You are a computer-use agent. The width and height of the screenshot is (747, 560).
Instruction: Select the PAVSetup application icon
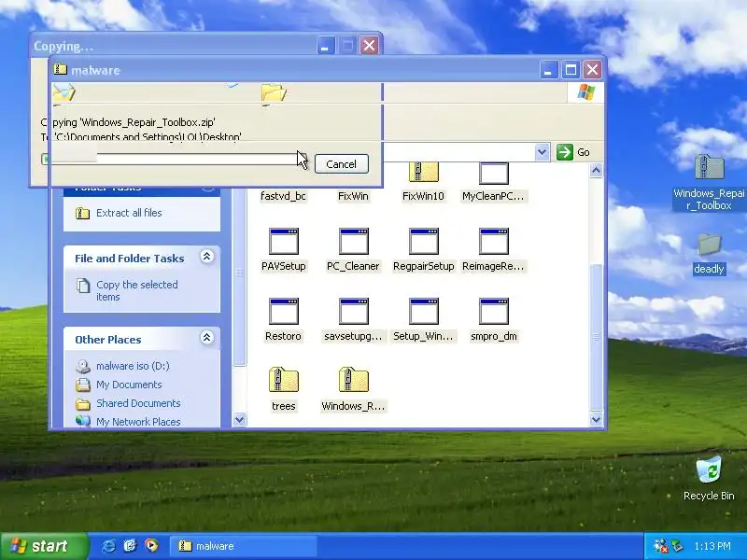(284, 242)
